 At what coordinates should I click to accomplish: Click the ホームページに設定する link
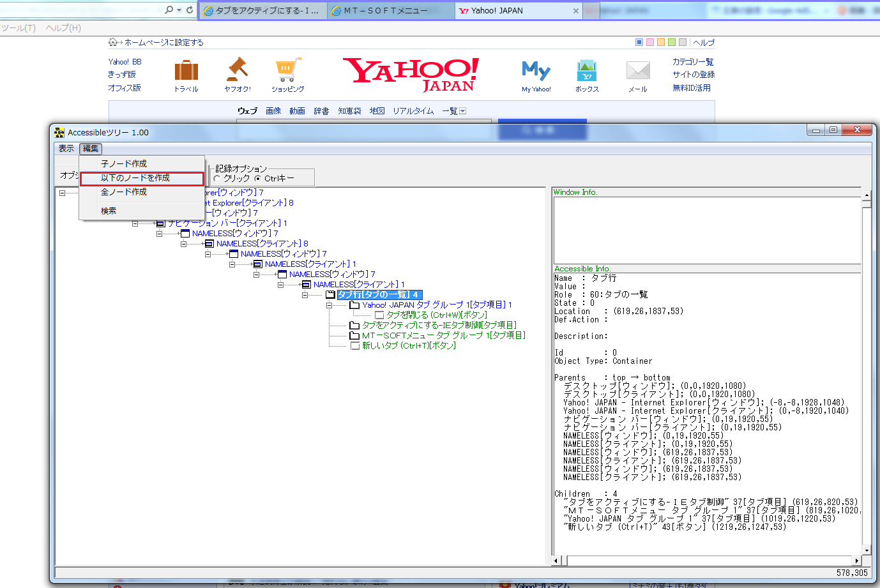[x=163, y=43]
